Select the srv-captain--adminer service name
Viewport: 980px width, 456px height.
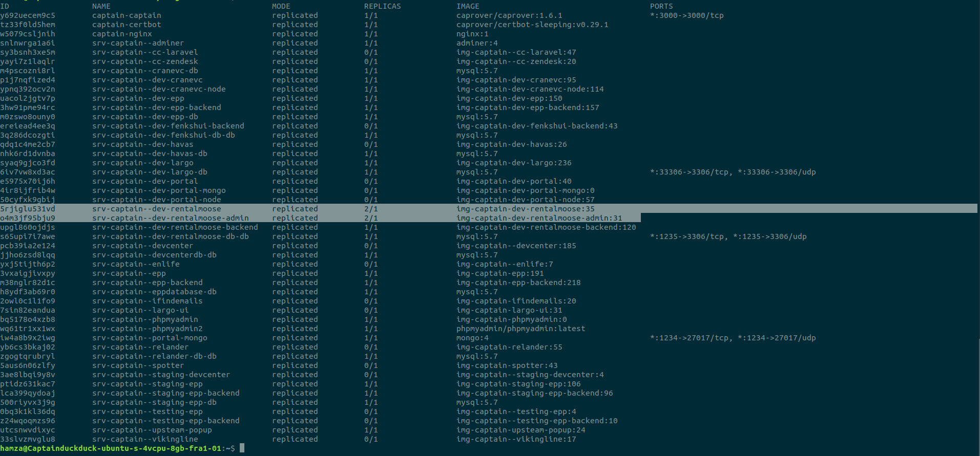138,43
